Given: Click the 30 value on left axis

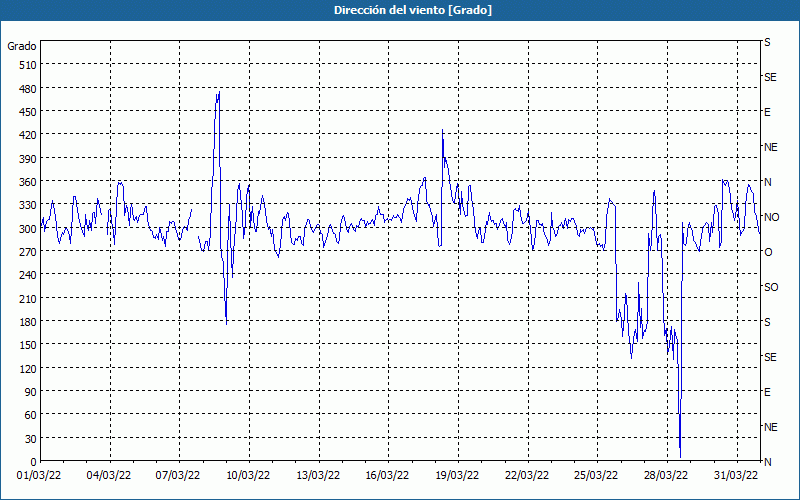Looking at the screenshot, I should 31,439.
